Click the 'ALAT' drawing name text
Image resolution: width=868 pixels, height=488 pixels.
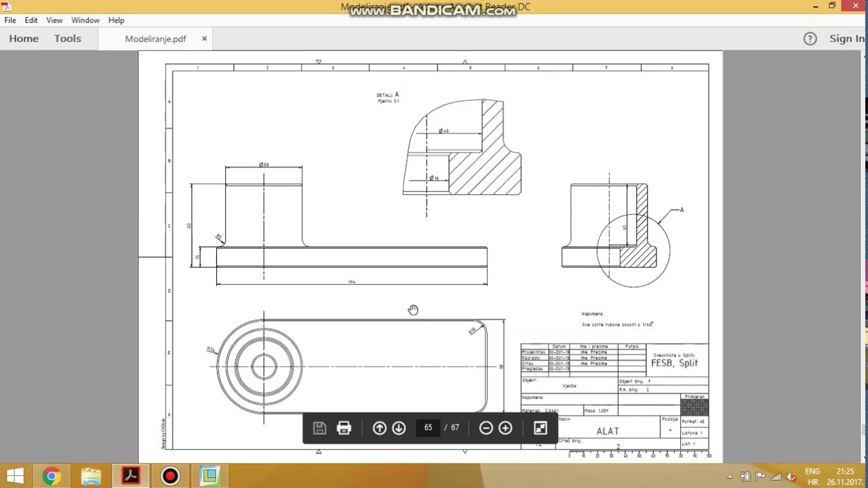tap(608, 431)
